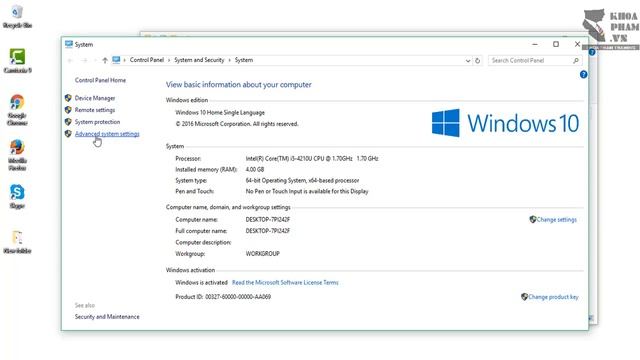This screenshot has width=640, height=360.
Task: Click the Computer name value DESKTOP-7PI242F
Action: point(268,219)
